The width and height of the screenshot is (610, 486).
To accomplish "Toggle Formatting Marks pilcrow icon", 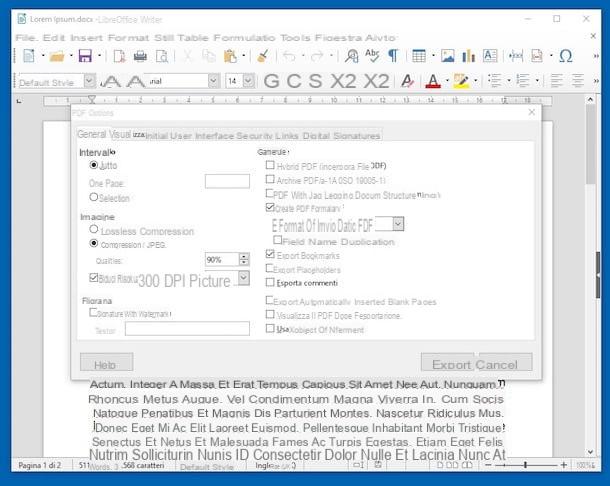I will point(393,56).
